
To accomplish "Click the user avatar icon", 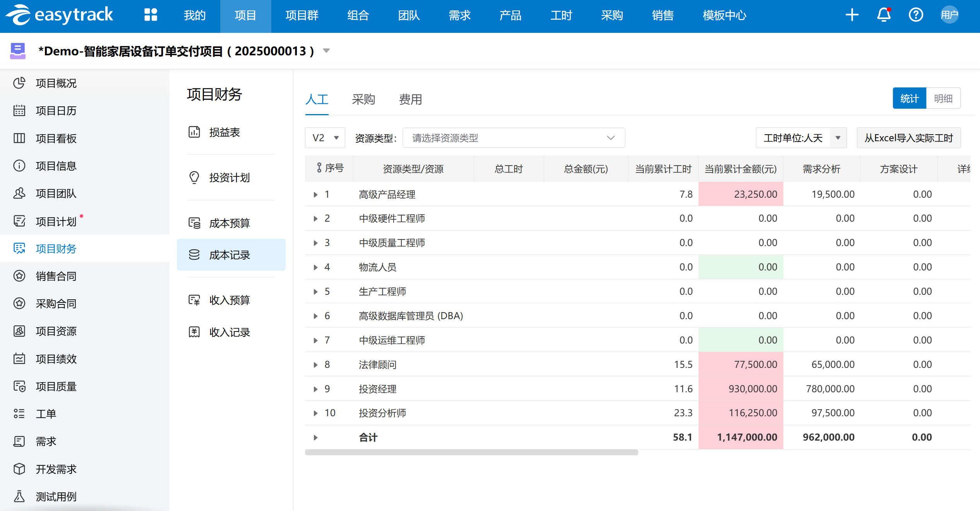I will (x=949, y=15).
